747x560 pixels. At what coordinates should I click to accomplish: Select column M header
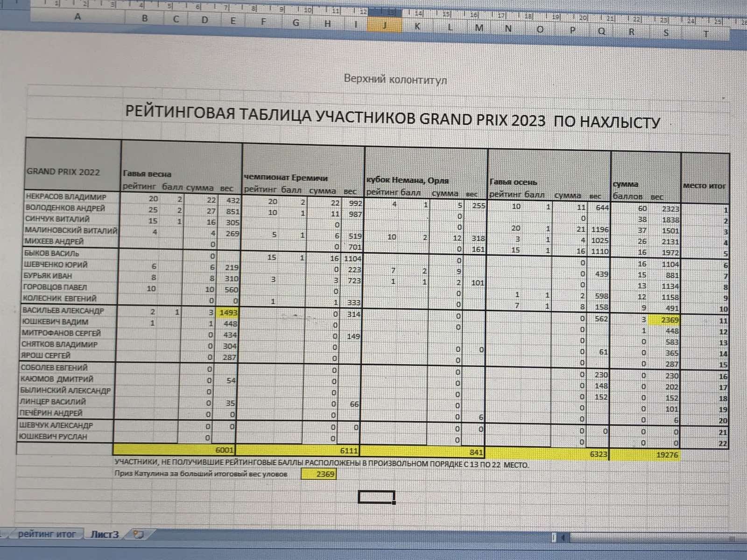coord(479,28)
